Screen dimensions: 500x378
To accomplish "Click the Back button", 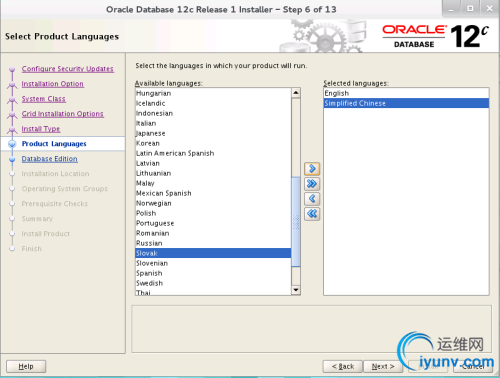I will 343,366.
